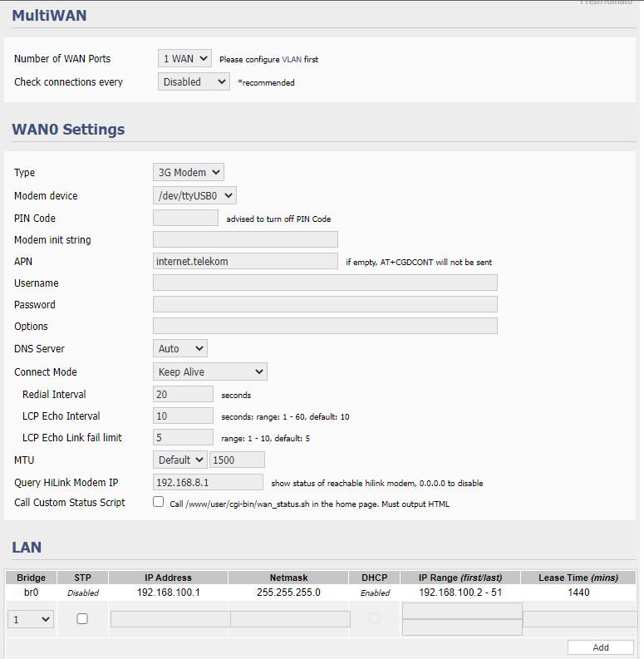
Task: Open the MTU Default dropdown
Action: click(x=180, y=460)
